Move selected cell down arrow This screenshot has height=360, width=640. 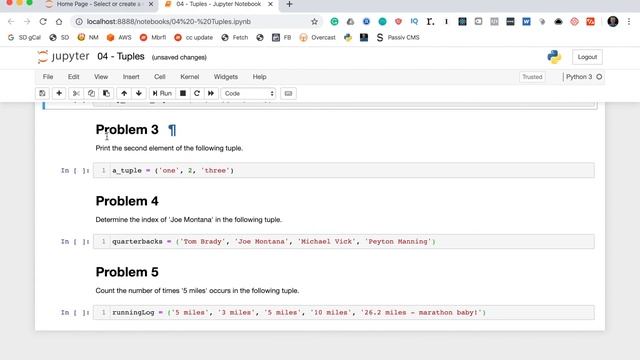pos(139,93)
